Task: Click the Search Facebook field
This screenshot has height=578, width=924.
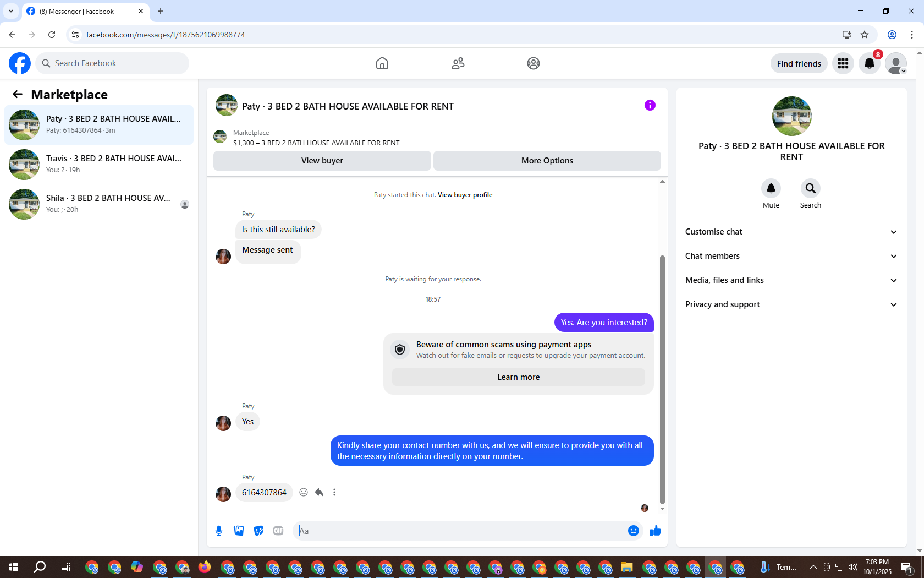Action: 112,63
